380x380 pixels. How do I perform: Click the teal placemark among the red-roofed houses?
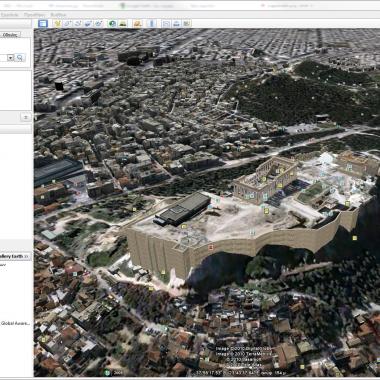tap(75, 274)
